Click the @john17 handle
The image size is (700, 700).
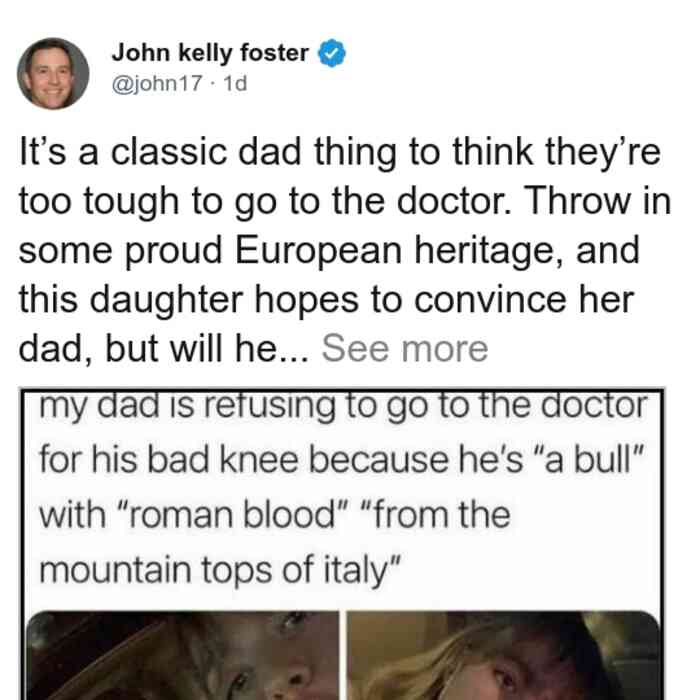(157, 84)
